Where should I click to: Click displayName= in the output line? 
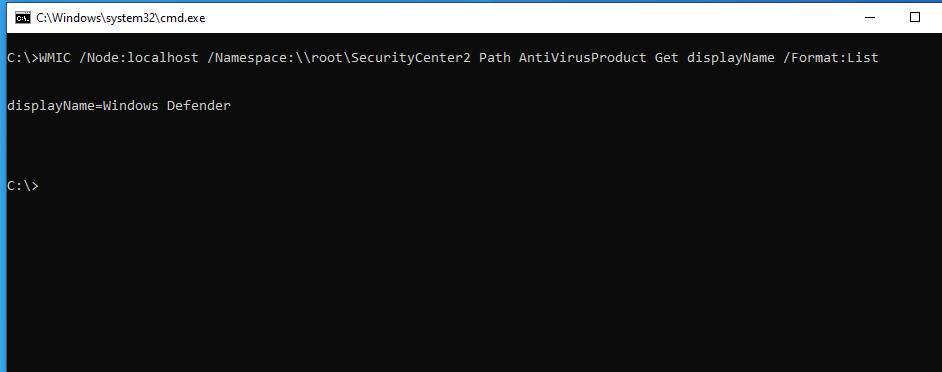click(55, 106)
